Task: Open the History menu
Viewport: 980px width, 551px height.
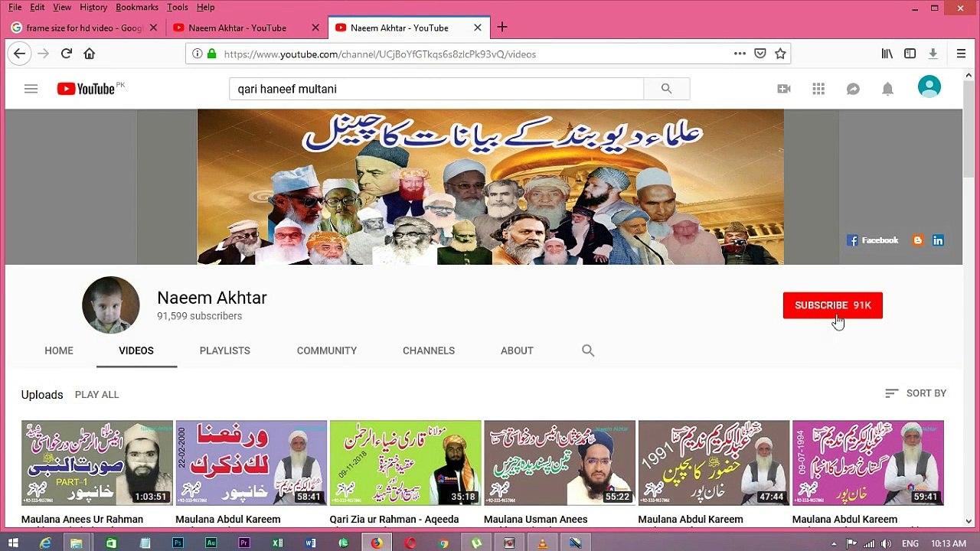Action: (93, 7)
